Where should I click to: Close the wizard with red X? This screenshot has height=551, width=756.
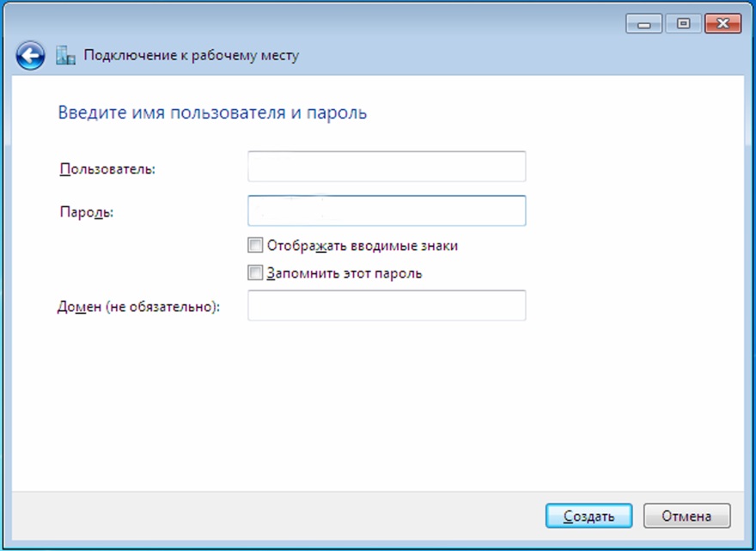point(722,24)
